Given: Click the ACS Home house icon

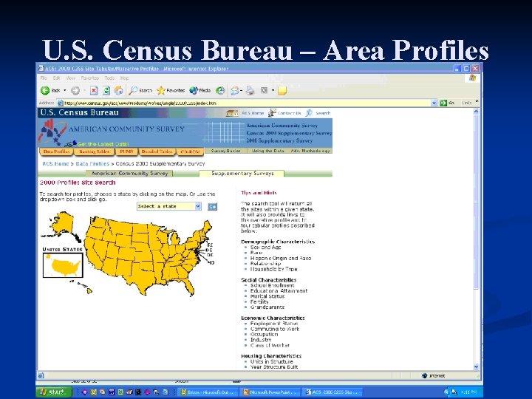Looking at the screenshot, I should point(232,113).
